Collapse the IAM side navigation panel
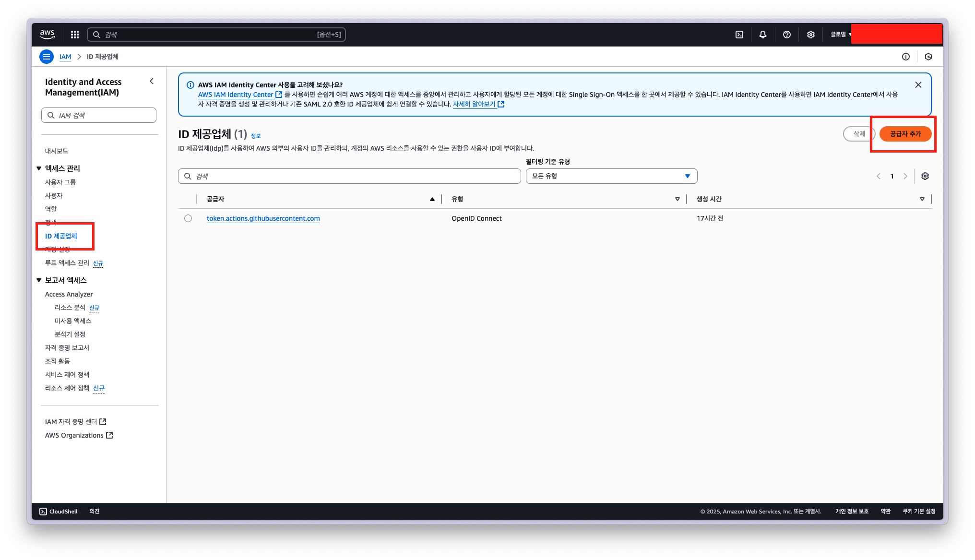This screenshot has width=975, height=560. (x=152, y=82)
